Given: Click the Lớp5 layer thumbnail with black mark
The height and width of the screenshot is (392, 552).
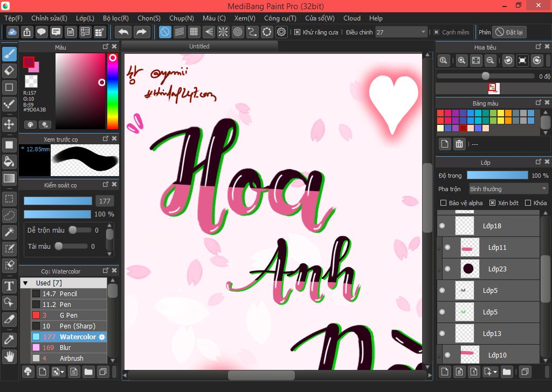Looking at the screenshot, I should [x=465, y=290].
